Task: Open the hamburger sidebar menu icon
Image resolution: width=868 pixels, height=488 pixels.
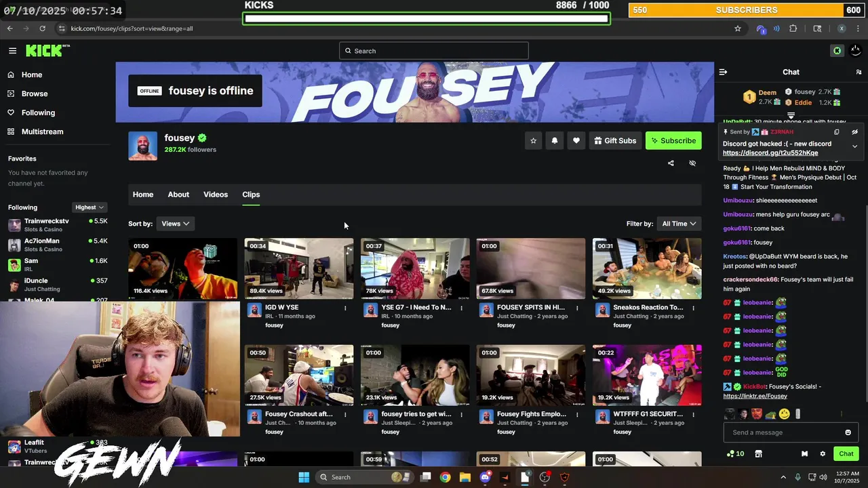Action: (x=12, y=51)
